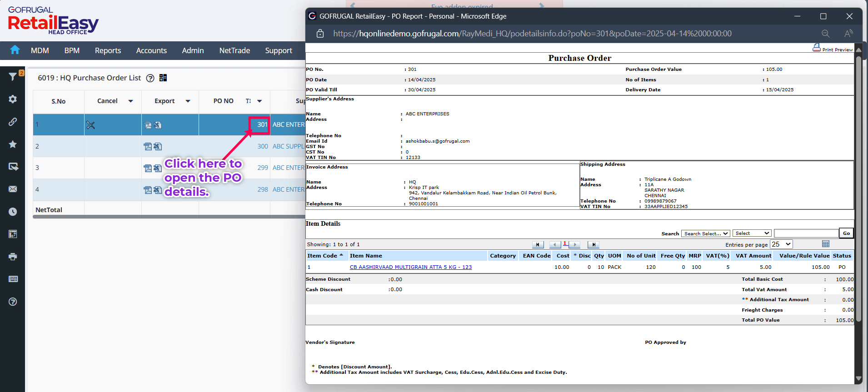The width and height of the screenshot is (868, 392).
Task: Click the Go search button
Action: (x=846, y=233)
